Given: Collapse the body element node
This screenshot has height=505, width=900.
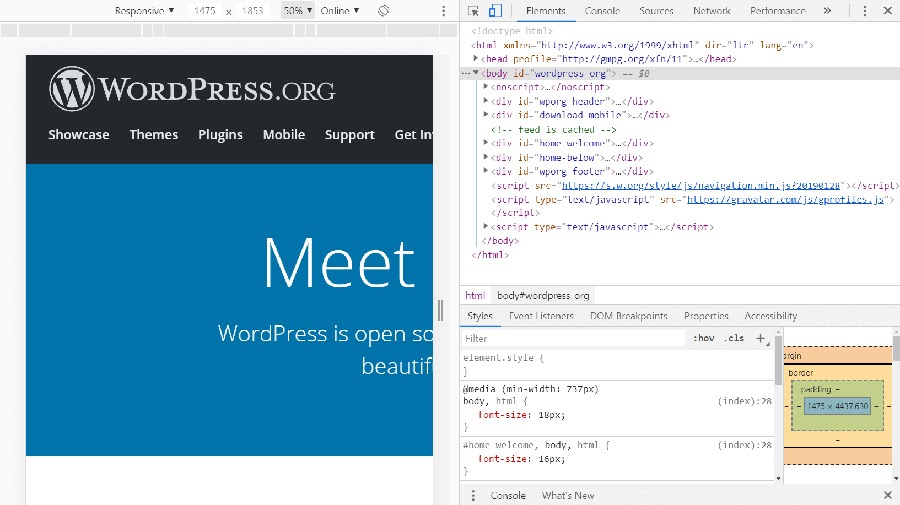Looking at the screenshot, I should tap(476, 73).
